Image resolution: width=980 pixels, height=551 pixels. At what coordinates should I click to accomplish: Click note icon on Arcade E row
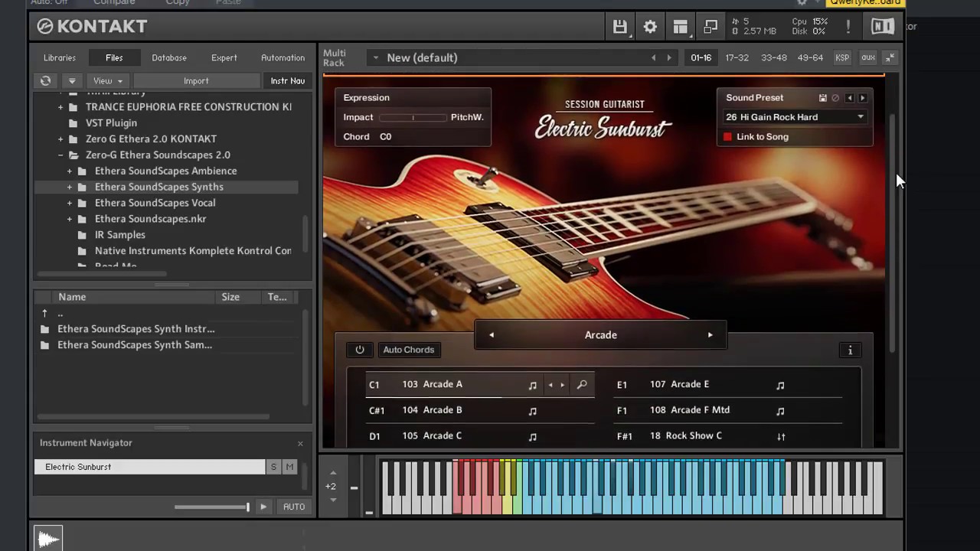point(780,385)
